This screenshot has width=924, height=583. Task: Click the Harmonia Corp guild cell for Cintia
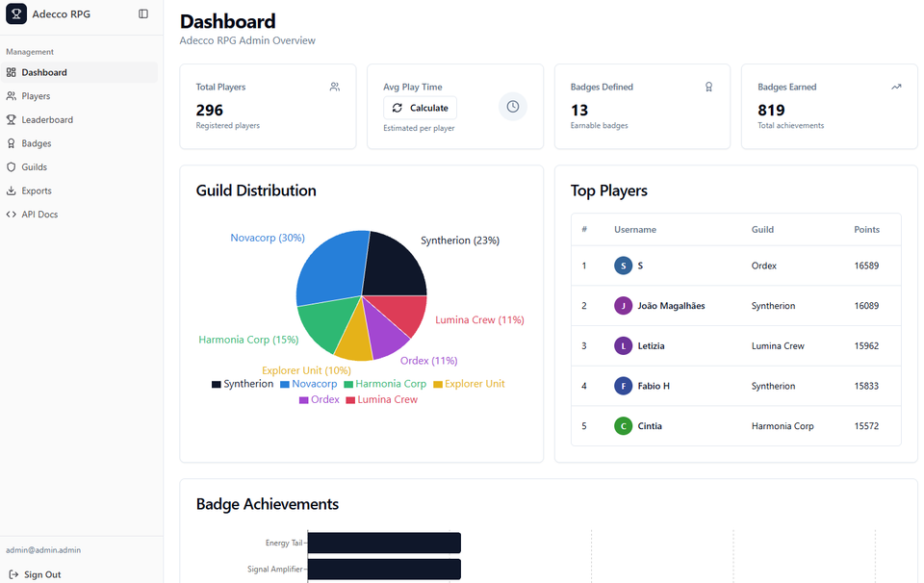783,426
